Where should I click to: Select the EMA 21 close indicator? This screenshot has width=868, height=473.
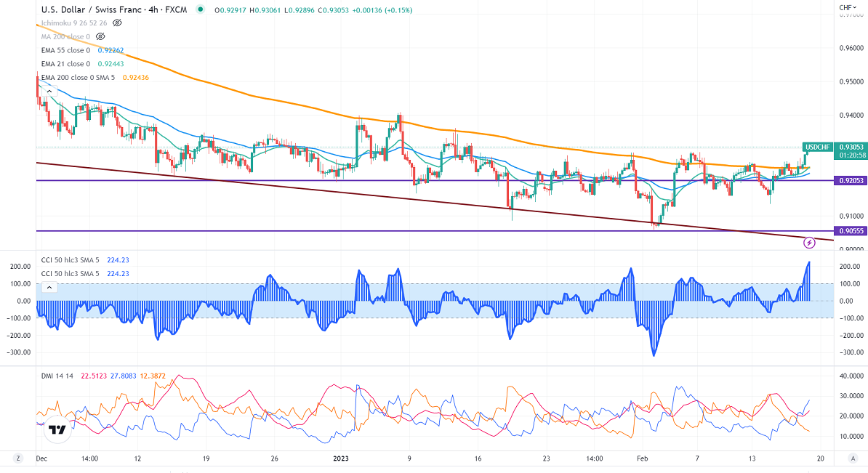[64, 63]
